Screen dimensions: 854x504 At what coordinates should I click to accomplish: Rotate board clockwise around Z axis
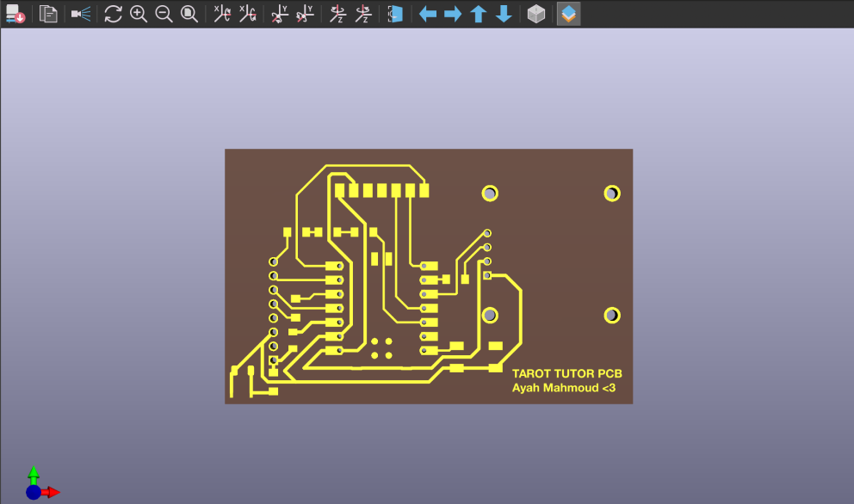pyautogui.click(x=337, y=14)
